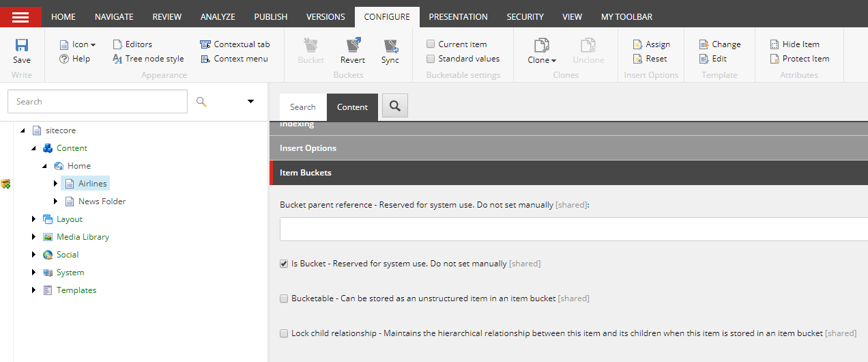Switch to the VERSIONS ribbon tab
Screen dimensions: 868x362
pyautogui.click(x=325, y=16)
